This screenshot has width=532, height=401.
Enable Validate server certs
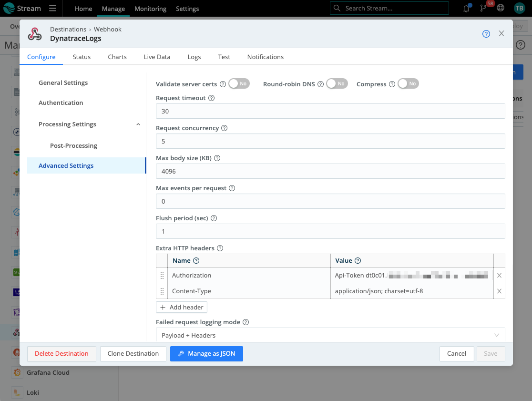pyautogui.click(x=238, y=83)
